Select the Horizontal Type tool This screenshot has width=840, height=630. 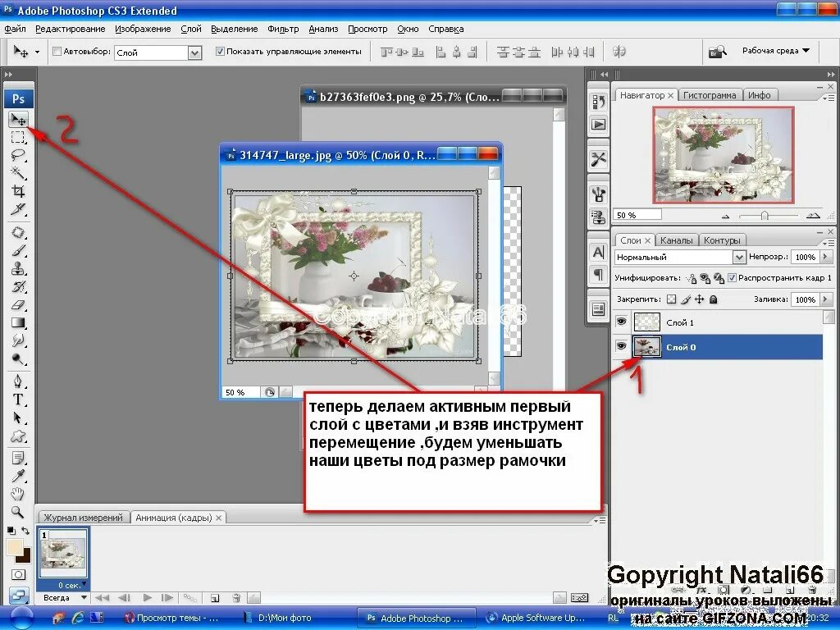(x=18, y=399)
